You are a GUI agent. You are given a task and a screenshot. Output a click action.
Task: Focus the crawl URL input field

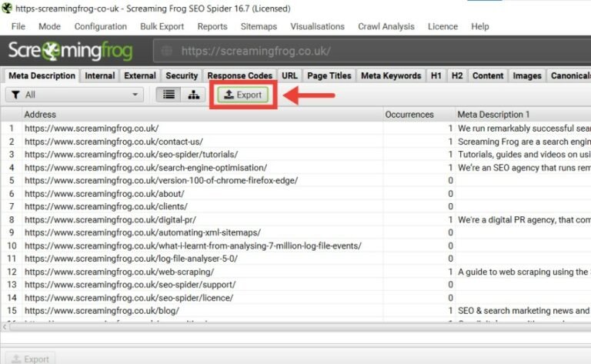pyautogui.click(x=369, y=52)
